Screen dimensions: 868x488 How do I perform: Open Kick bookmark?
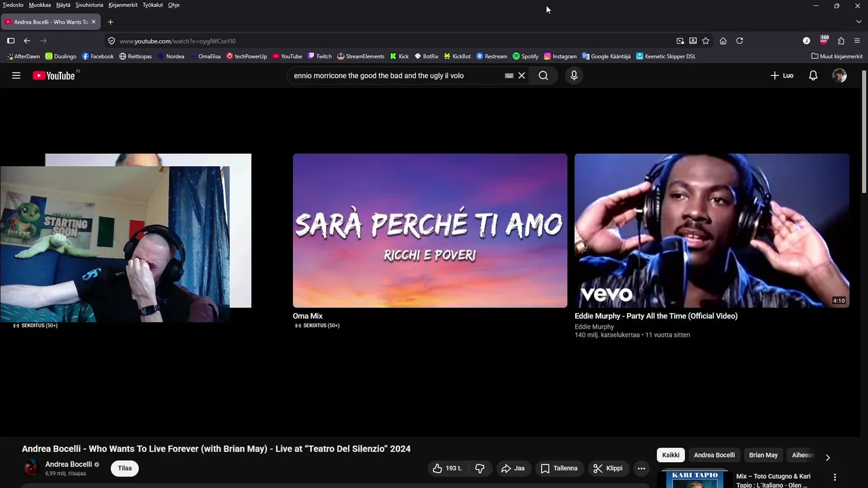pyautogui.click(x=399, y=56)
